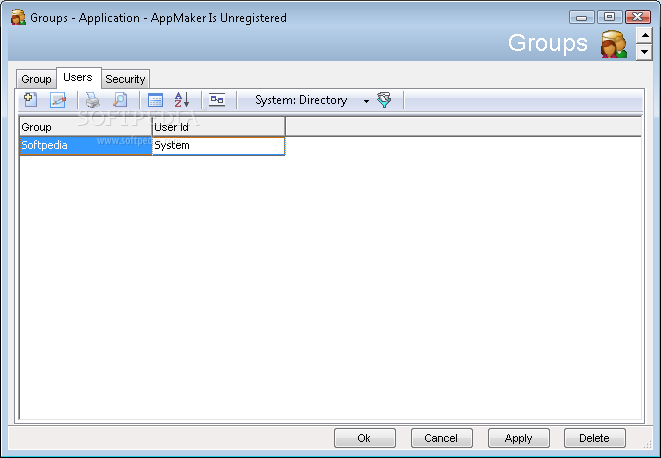Close the Groups window
This screenshot has width=661, height=458.
[x=637, y=17]
